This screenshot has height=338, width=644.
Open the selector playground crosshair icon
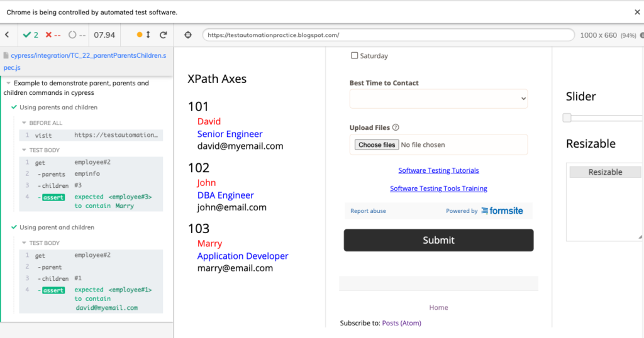tap(188, 35)
